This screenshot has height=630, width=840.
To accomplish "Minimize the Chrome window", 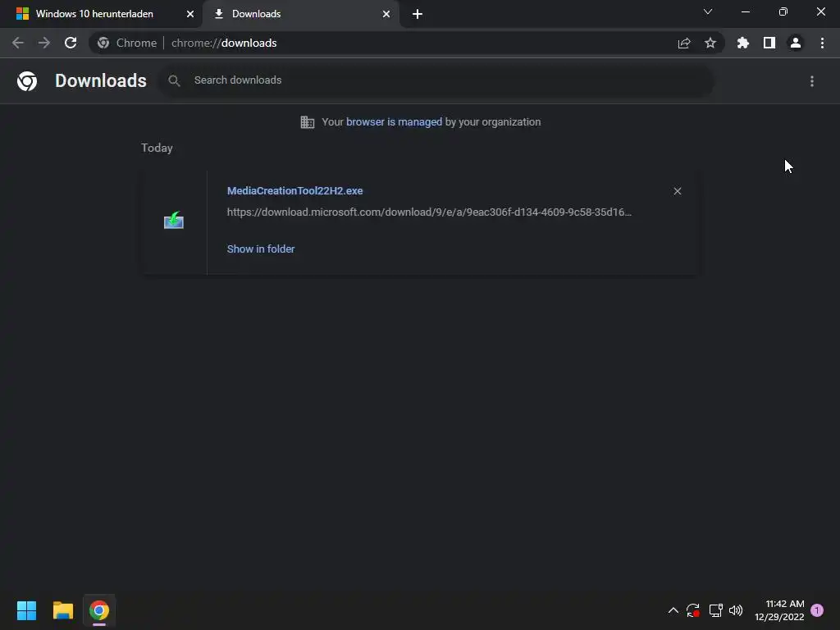I will click(x=745, y=11).
